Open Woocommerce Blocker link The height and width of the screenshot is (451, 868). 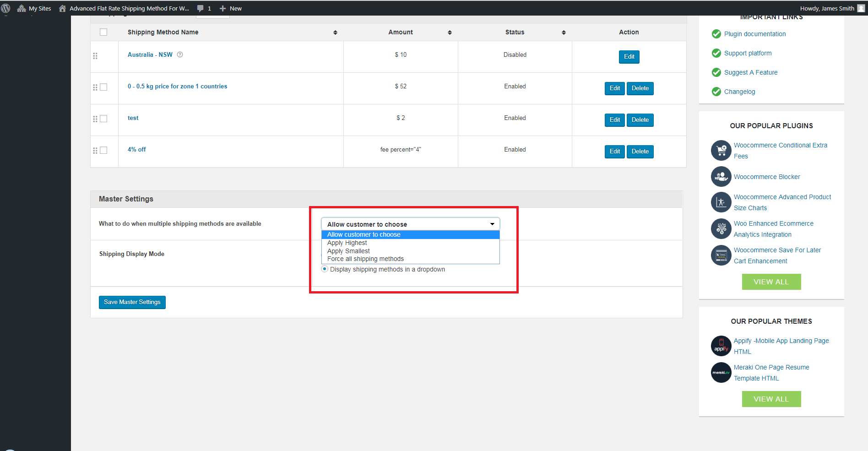pyautogui.click(x=767, y=177)
